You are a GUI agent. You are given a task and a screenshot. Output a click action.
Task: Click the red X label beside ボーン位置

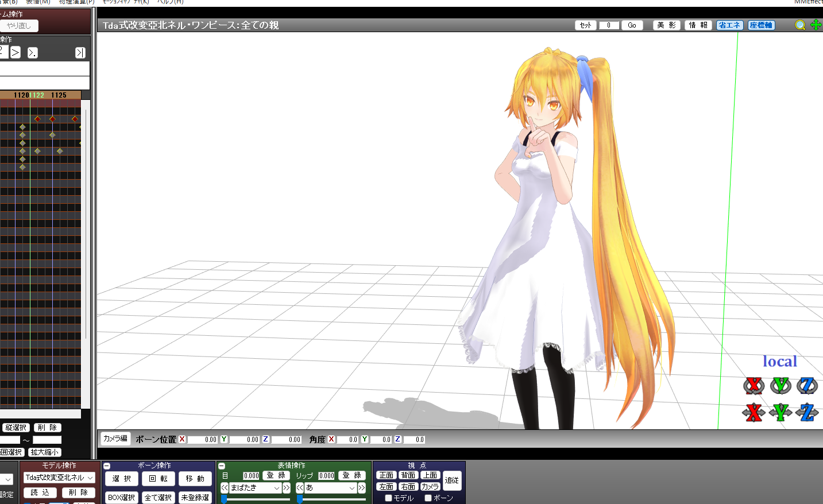click(x=182, y=439)
